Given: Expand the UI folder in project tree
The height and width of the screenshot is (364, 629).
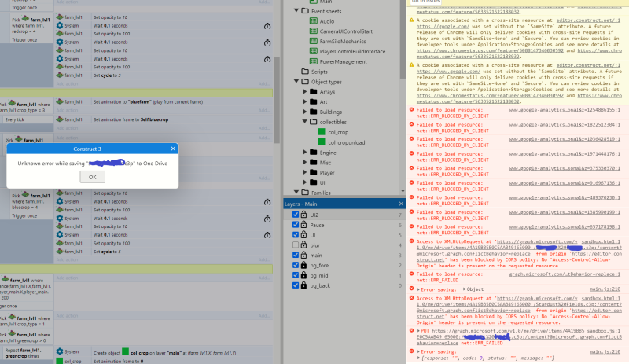Looking at the screenshot, I should [x=305, y=182].
